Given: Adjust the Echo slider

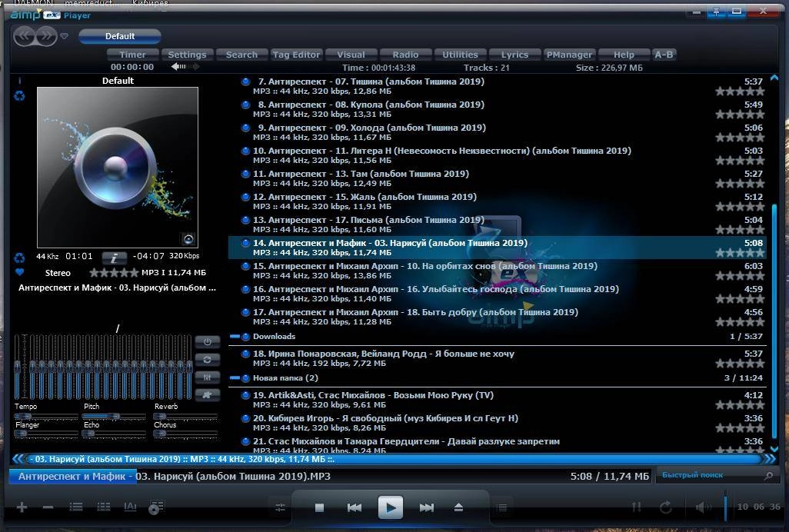Looking at the screenshot, I should tap(115, 434).
